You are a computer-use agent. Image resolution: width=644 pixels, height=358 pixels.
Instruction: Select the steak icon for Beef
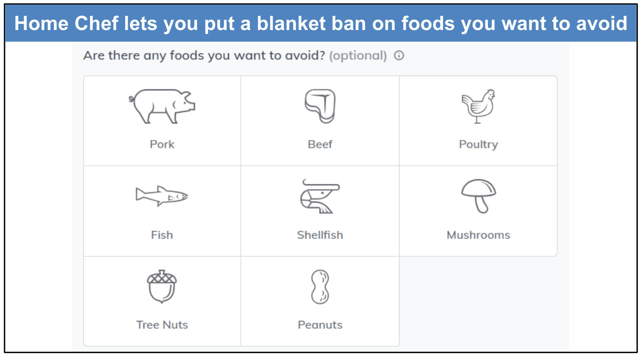tap(320, 106)
